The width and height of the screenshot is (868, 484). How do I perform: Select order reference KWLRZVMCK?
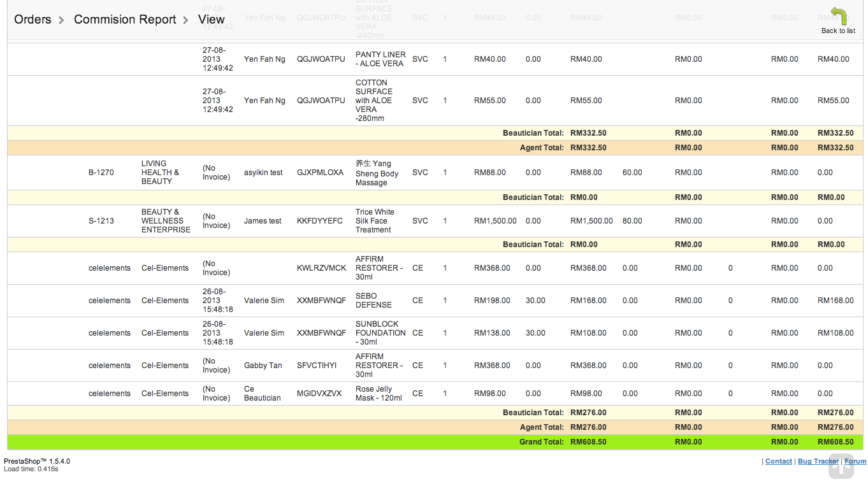pyautogui.click(x=322, y=268)
